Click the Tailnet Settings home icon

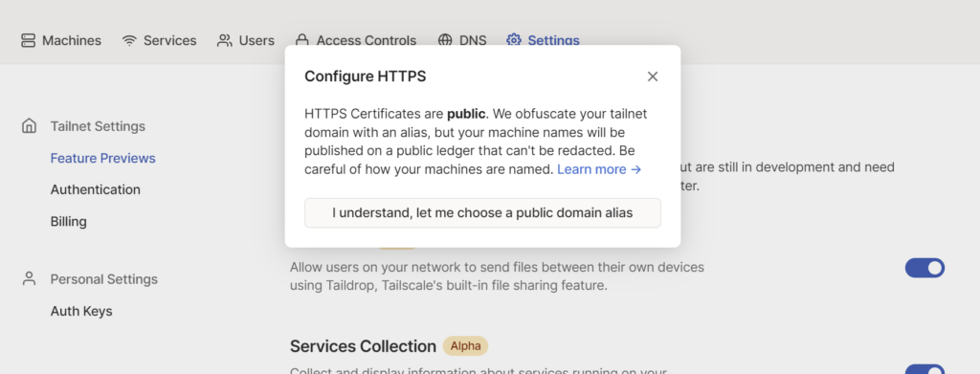point(29,126)
